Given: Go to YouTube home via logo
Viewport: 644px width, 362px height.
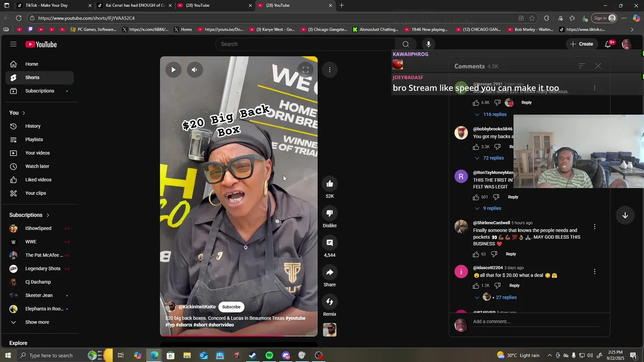Looking at the screenshot, I should [x=41, y=44].
